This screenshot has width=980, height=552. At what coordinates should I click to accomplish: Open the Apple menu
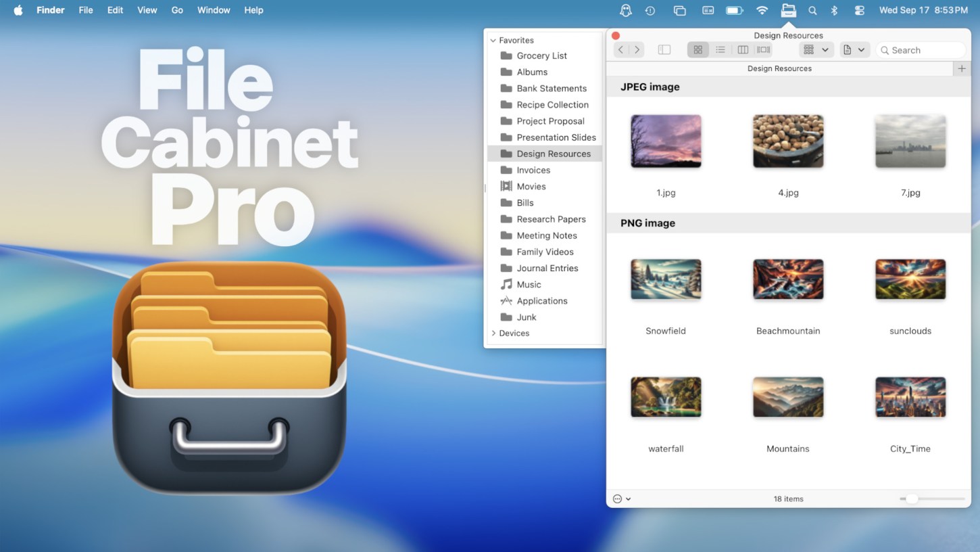click(18, 10)
